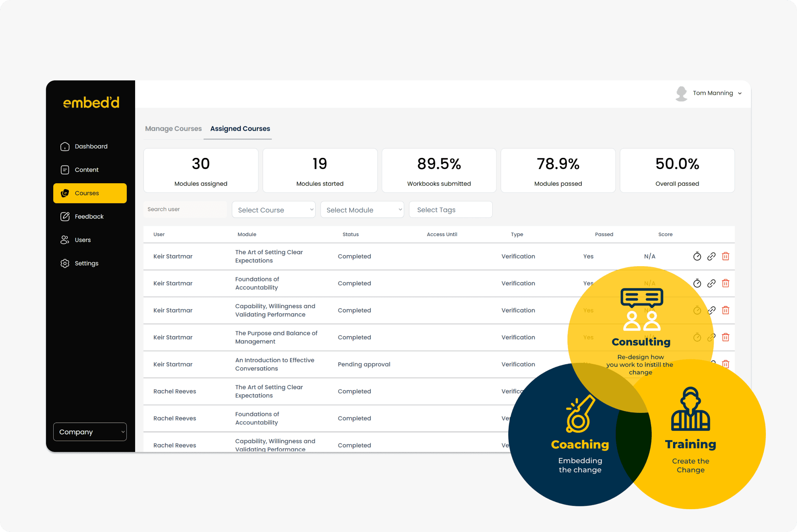The image size is (797, 532).
Task: Open the Settings gear icon
Action: point(65,263)
